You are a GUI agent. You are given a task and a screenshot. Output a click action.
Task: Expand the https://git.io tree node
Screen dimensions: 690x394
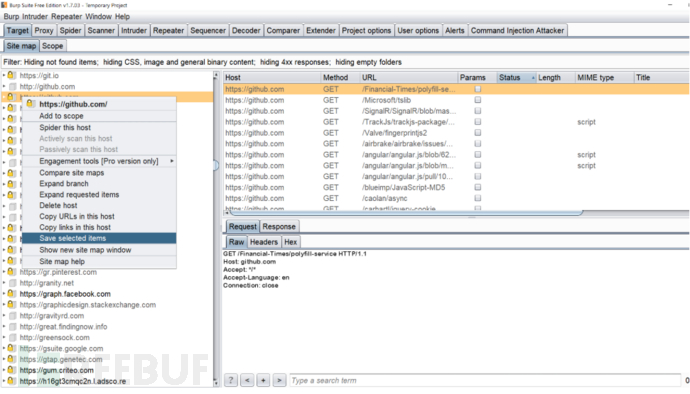coord(4,75)
